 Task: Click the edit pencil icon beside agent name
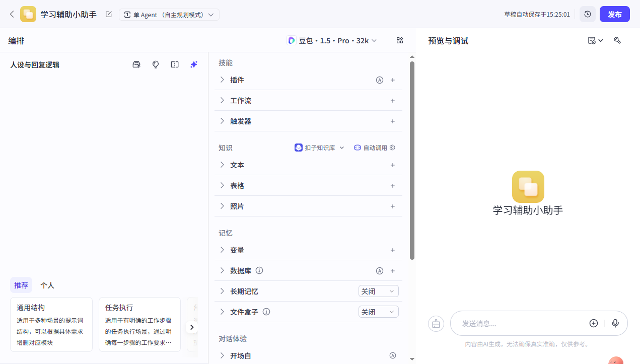coord(108,15)
